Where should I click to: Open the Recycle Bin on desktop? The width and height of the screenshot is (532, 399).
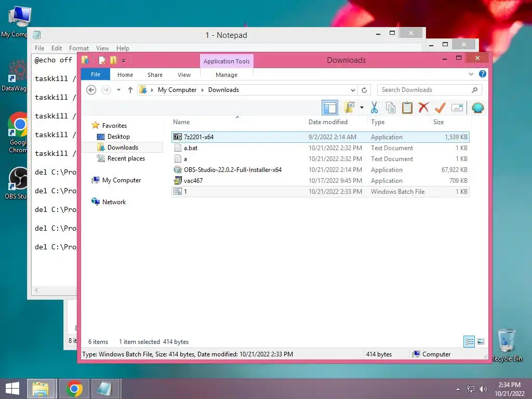(x=507, y=345)
